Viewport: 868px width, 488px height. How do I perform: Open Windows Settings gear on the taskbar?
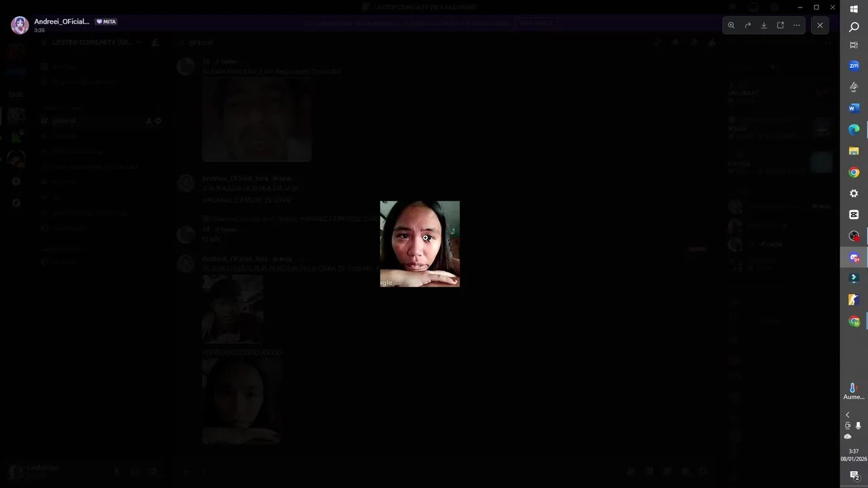(854, 193)
